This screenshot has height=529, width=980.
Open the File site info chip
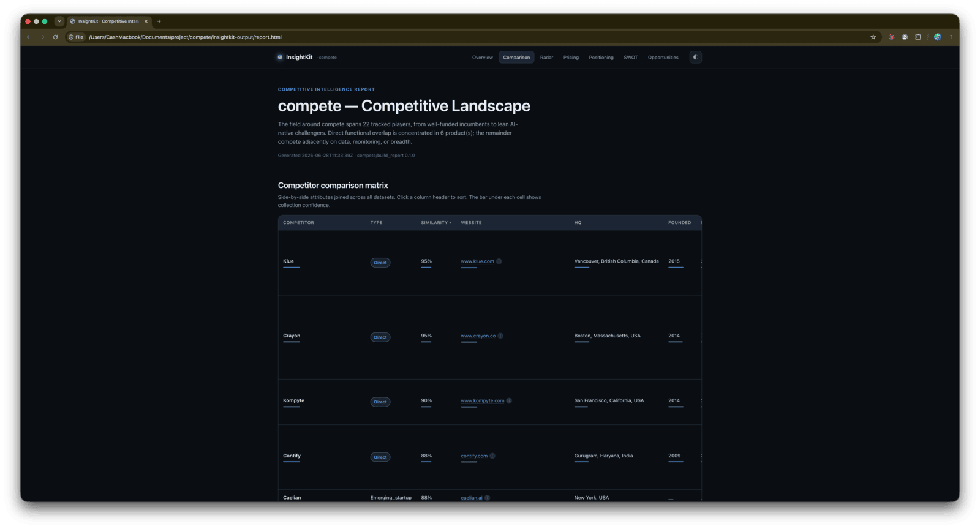76,37
